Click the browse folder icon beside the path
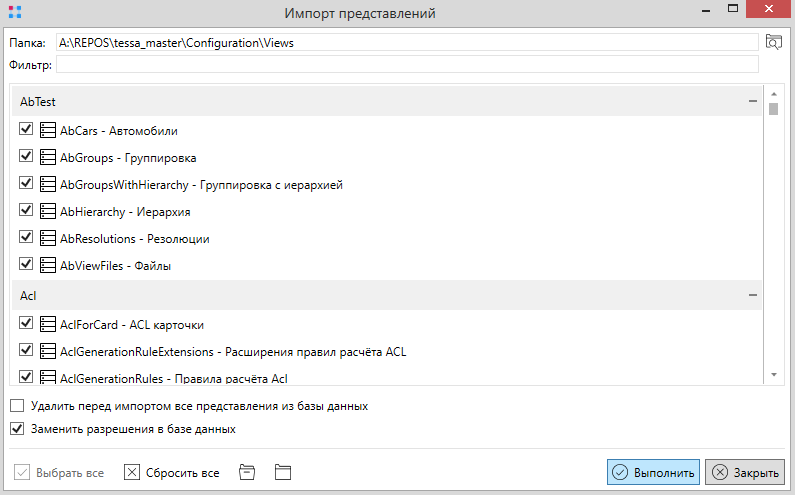The image size is (795, 495). [772, 42]
